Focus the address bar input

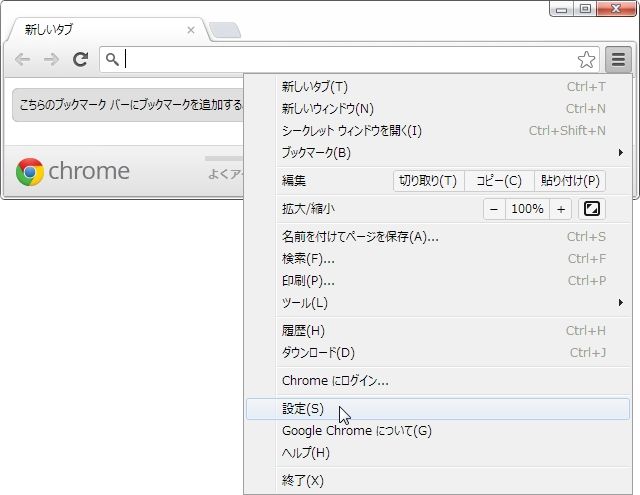tap(349, 60)
